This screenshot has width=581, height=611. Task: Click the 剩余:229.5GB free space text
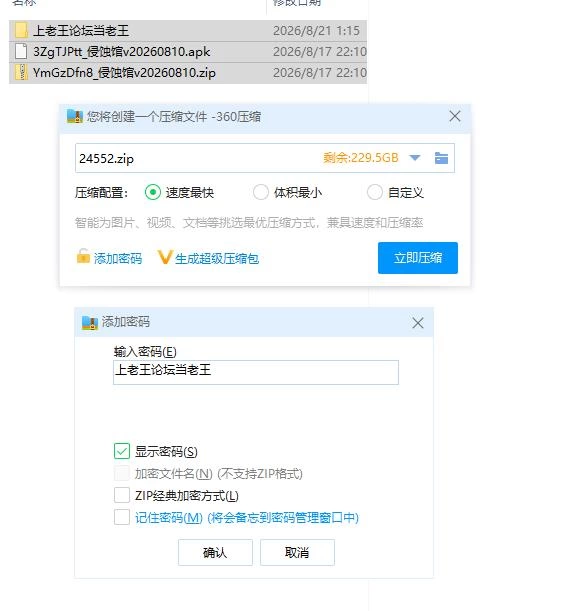point(361,158)
